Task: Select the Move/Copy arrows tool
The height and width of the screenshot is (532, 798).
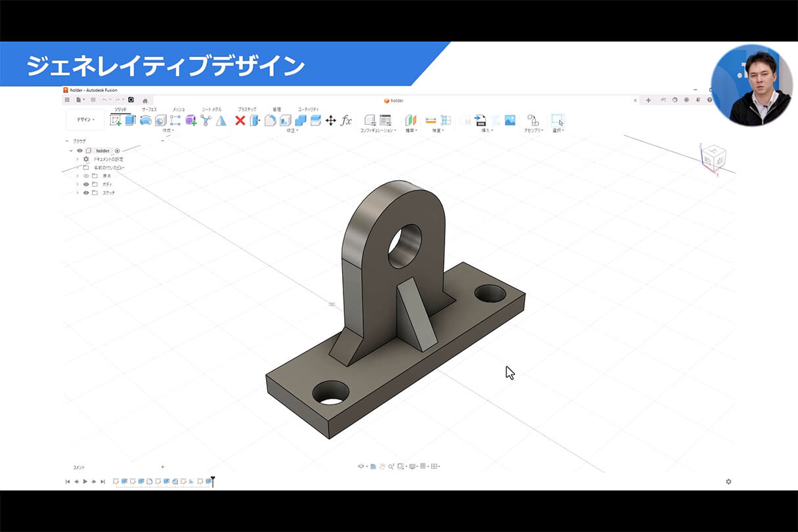Action: pyautogui.click(x=331, y=120)
